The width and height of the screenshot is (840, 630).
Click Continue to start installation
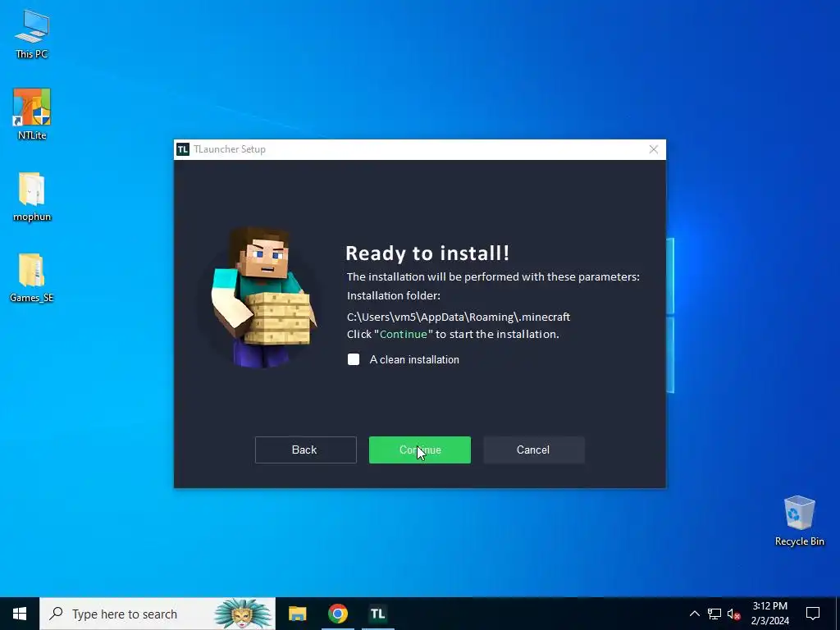pos(419,450)
